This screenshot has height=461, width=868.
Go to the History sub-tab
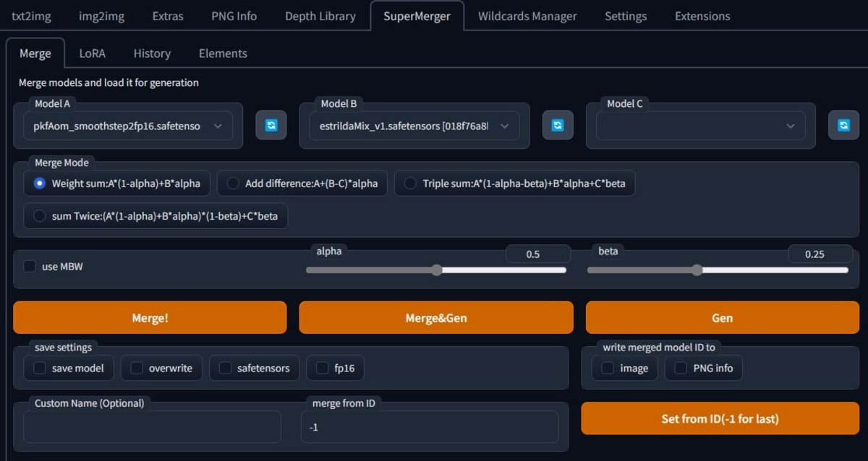(152, 53)
